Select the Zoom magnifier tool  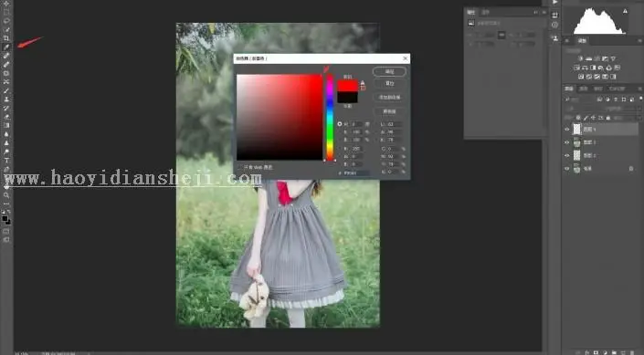(6, 195)
